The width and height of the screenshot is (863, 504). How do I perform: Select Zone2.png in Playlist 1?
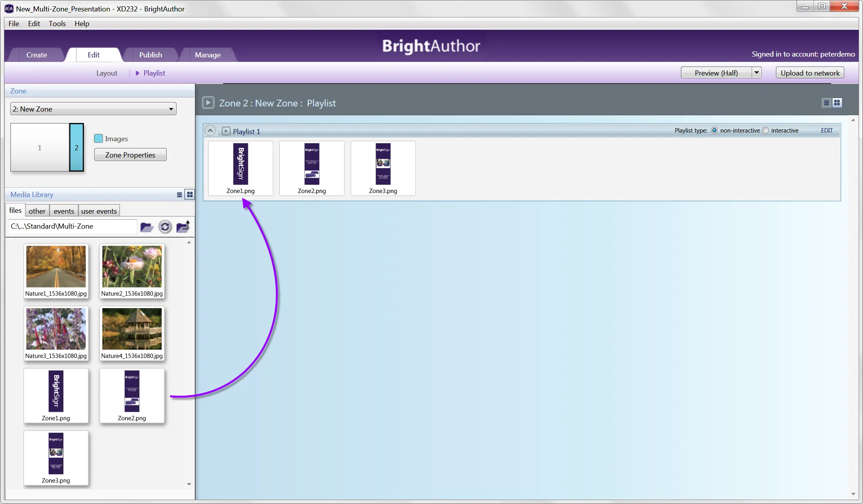pos(312,169)
